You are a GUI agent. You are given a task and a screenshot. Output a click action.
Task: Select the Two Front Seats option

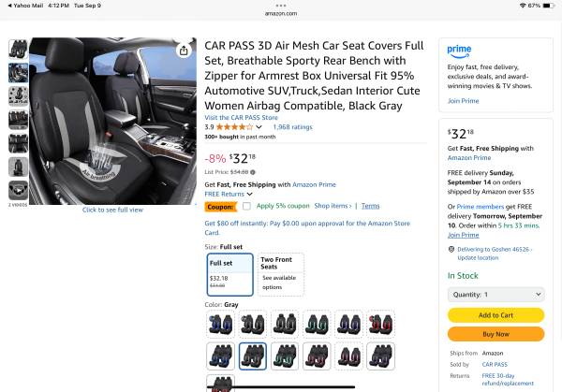click(x=281, y=274)
